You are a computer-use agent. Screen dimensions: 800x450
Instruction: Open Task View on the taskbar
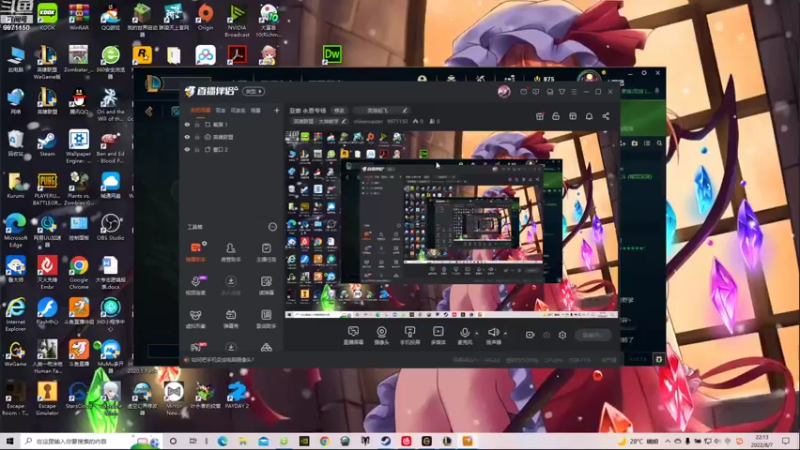point(192,441)
